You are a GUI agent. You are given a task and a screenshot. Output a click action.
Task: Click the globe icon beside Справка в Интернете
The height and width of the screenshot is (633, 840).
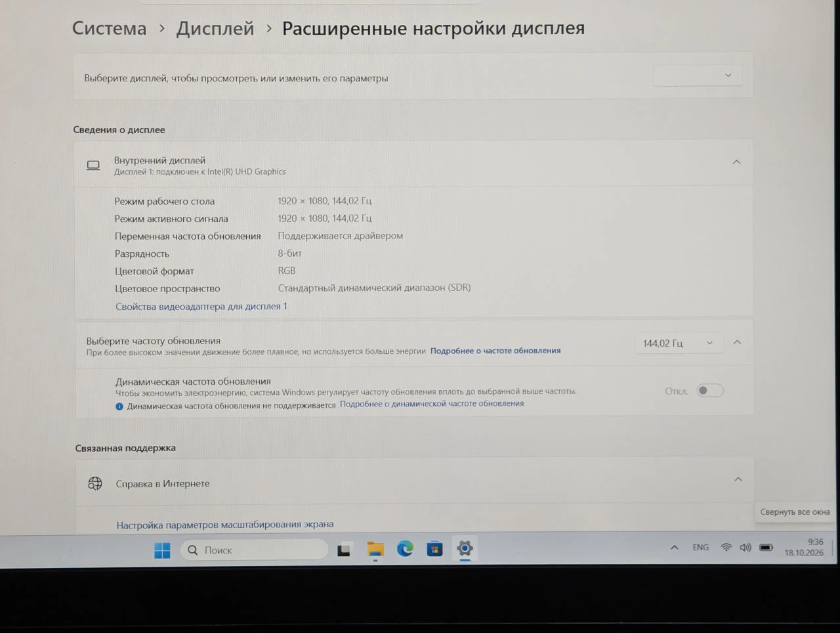click(95, 484)
